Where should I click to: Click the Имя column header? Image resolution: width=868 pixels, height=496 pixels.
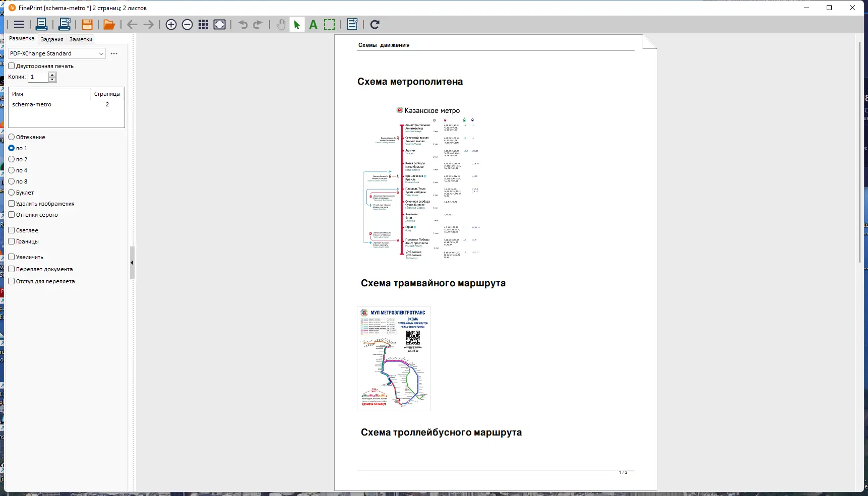[50, 94]
